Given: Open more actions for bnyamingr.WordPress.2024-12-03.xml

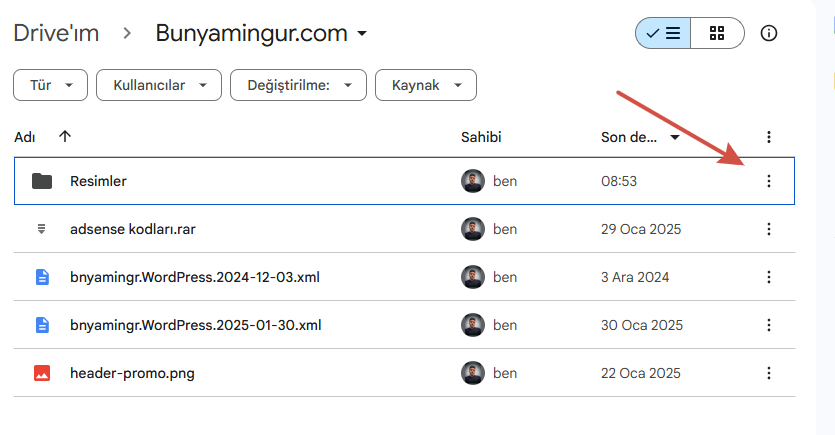Looking at the screenshot, I should 768,277.
